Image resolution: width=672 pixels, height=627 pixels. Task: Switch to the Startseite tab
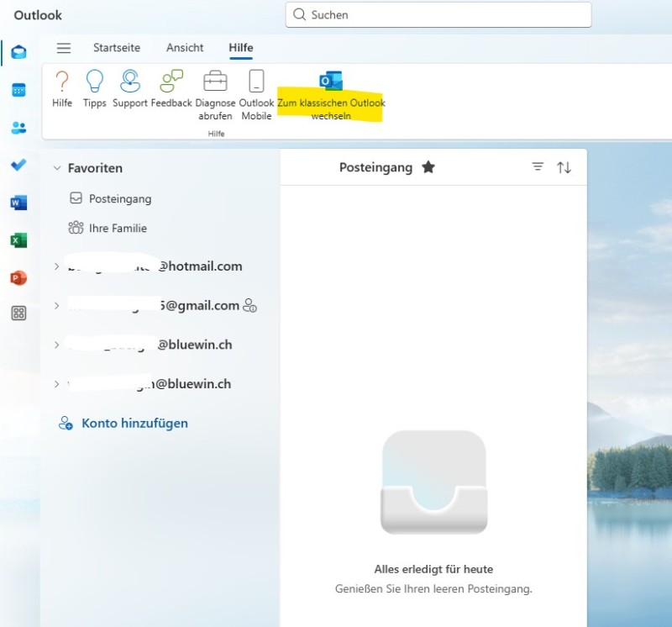(117, 48)
